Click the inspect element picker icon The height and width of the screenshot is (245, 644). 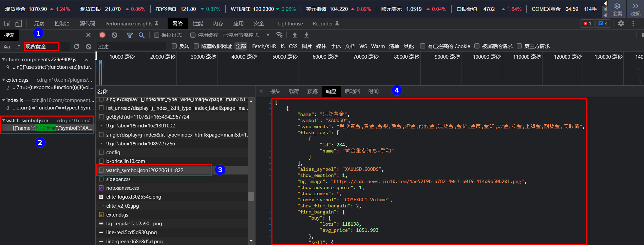point(7,23)
